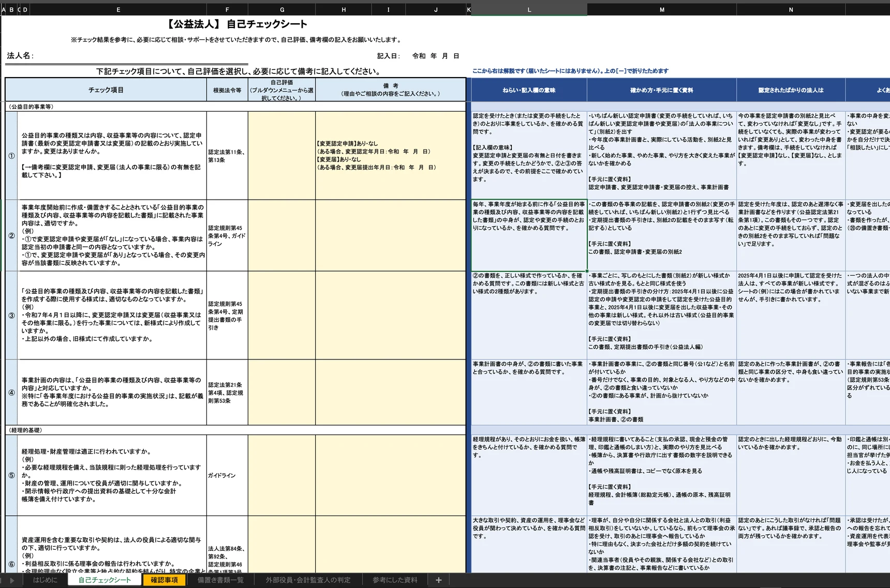890x588 pixels.
Task: Select the circled number ① cell
Action: click(x=11, y=156)
